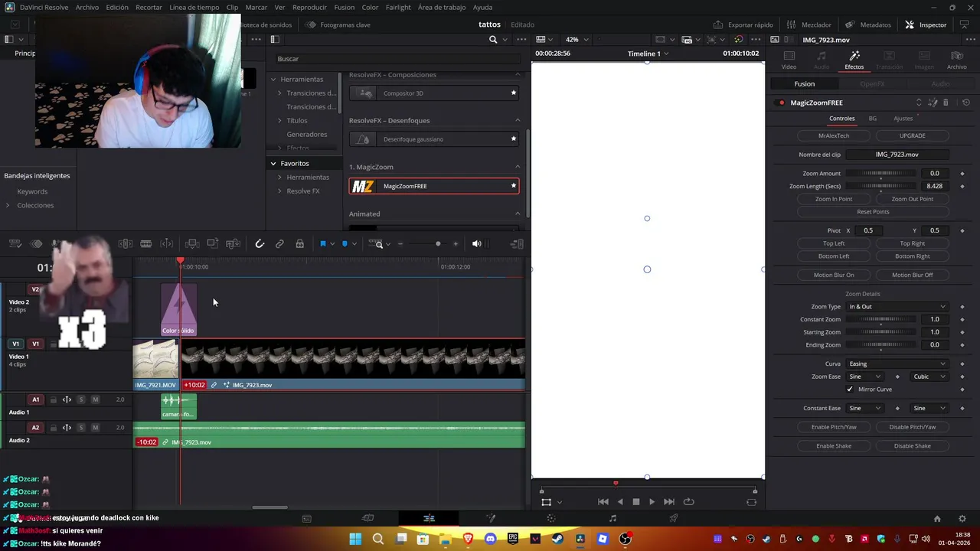Open project settings gear icon
980x551 pixels.
coord(962,518)
